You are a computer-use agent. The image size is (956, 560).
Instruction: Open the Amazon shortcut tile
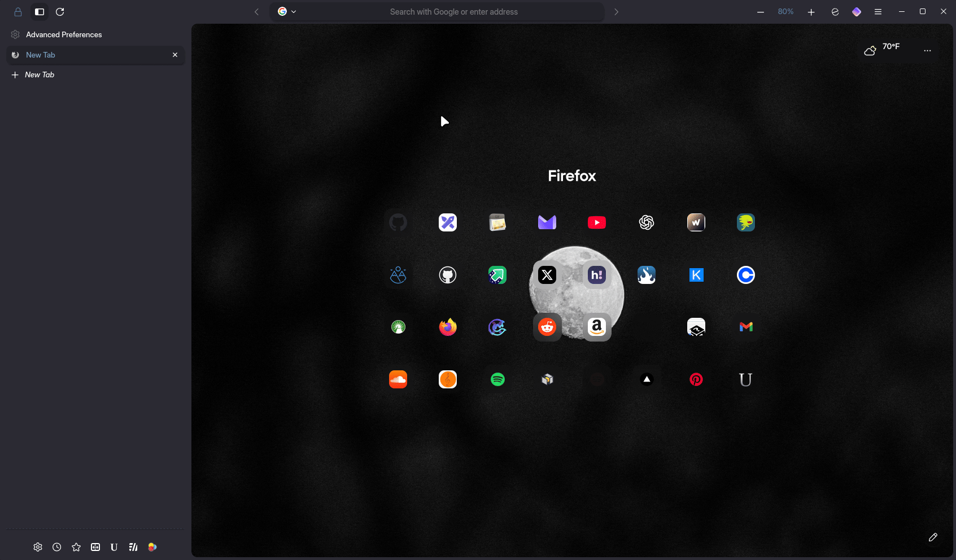tap(596, 327)
